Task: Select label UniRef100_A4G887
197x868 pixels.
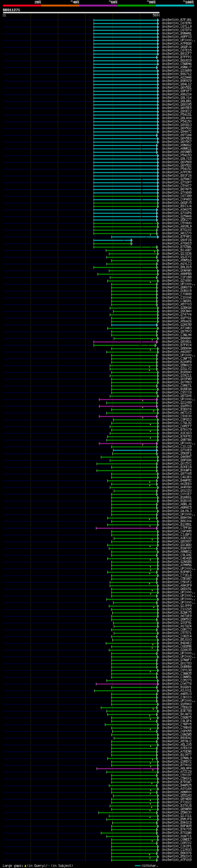Action: tap(177, 352)
